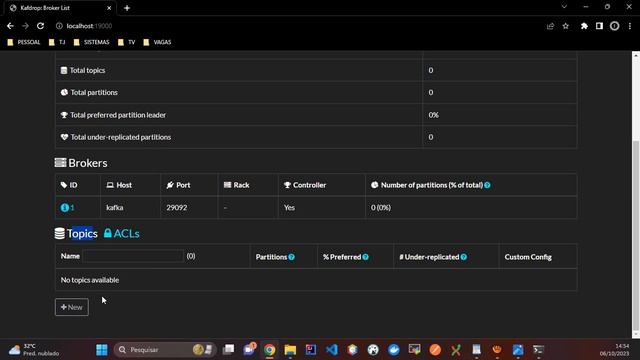Open the browser extensions puzzle icon

584,26
